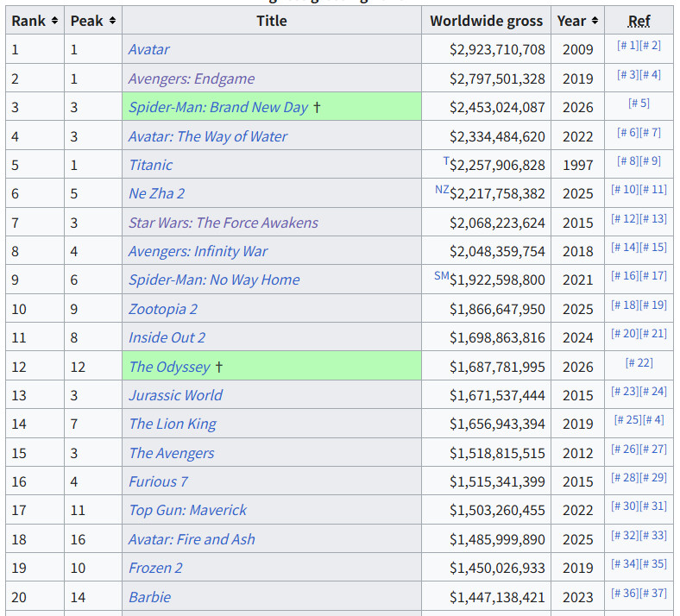This screenshot has height=616, width=680.
Task: Open reference [# 5] for Spider-Man: Brand New Day
Action: coord(639,104)
